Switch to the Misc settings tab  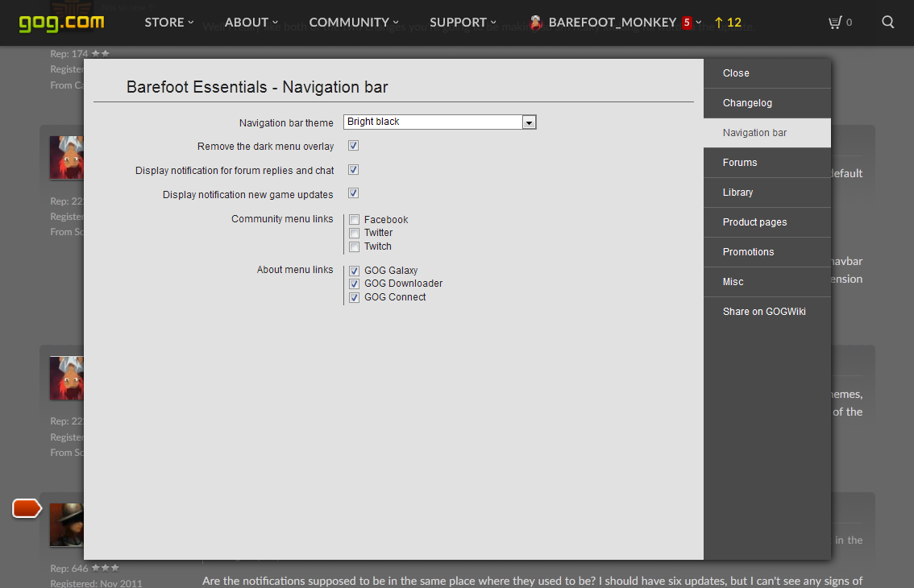point(767,281)
